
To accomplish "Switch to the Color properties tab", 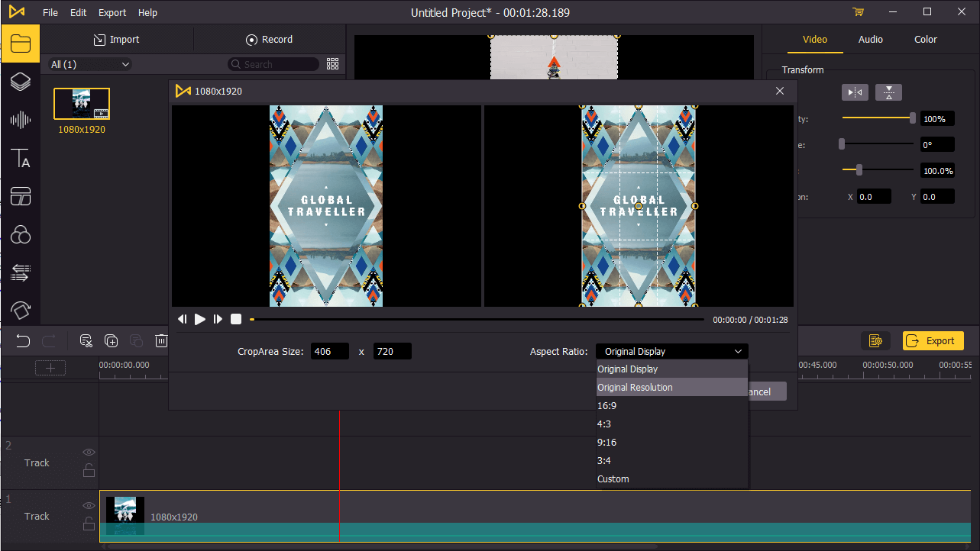I will coord(926,39).
